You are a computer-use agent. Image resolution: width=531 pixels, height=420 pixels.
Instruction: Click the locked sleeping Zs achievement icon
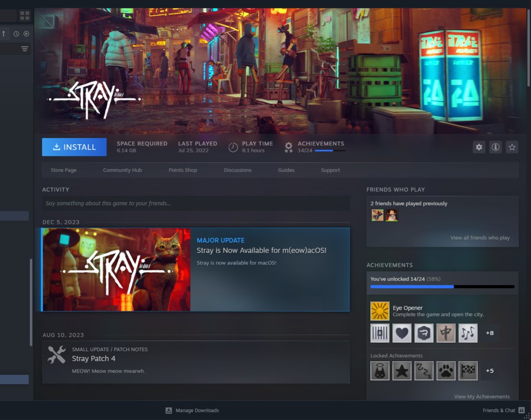(x=424, y=371)
